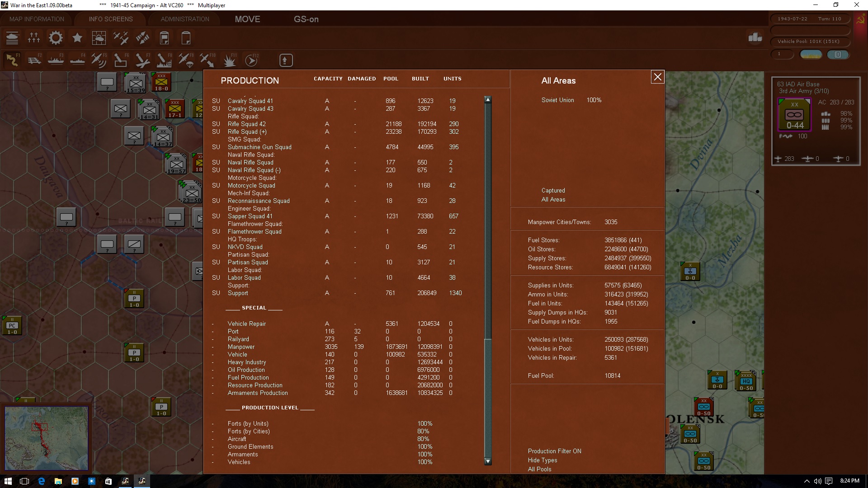The image size is (868, 488).
Task: Click All Areas link below Captured
Action: (x=553, y=199)
